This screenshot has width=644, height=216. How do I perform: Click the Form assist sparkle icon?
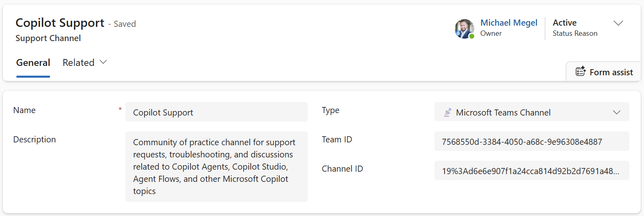[580, 71]
